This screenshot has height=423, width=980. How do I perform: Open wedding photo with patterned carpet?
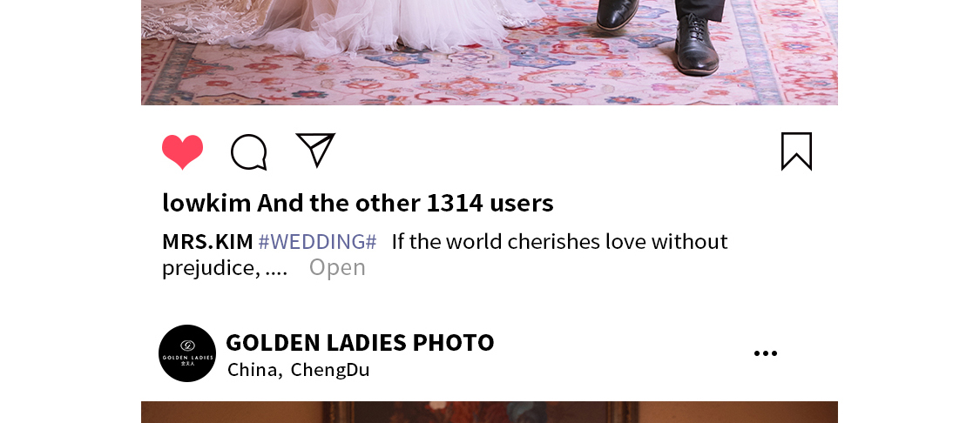(x=490, y=52)
